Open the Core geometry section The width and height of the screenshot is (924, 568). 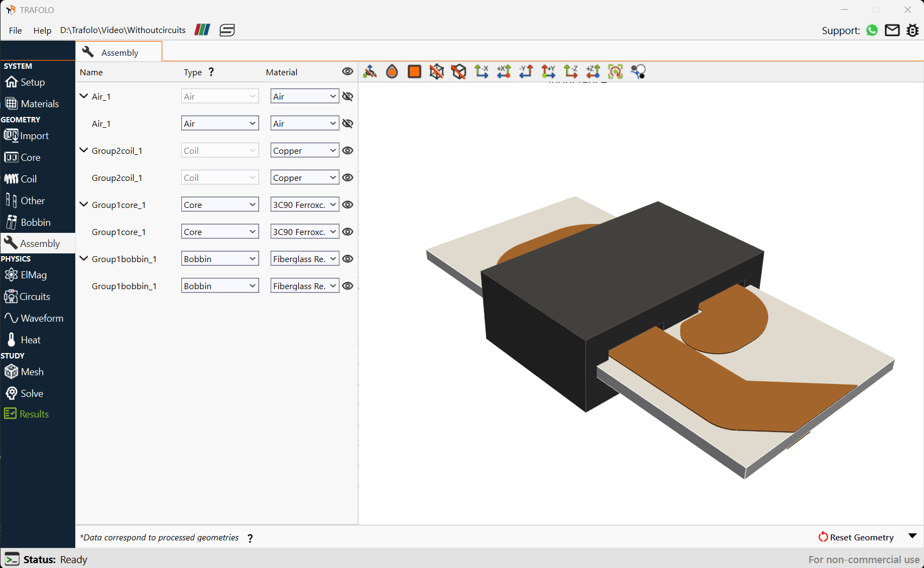tap(37, 157)
